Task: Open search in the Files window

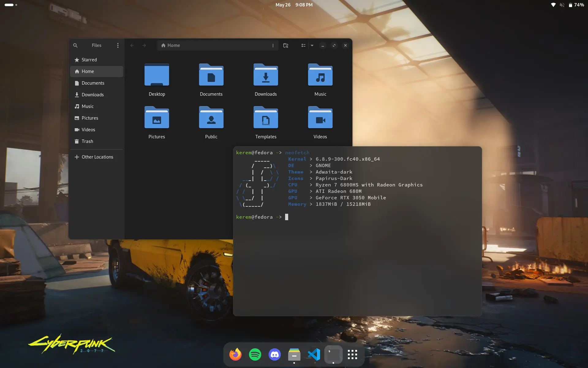Action: tap(75, 45)
